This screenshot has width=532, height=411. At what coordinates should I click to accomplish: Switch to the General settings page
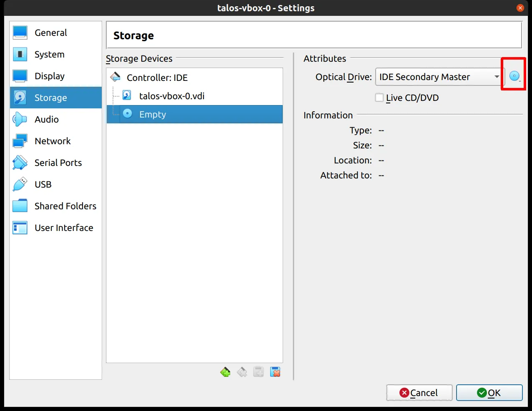point(50,33)
